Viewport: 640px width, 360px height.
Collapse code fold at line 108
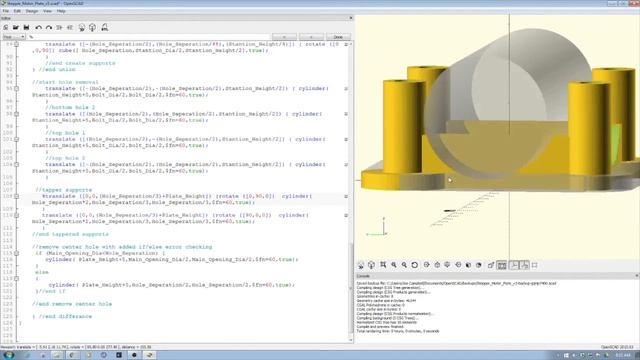click(x=17, y=196)
